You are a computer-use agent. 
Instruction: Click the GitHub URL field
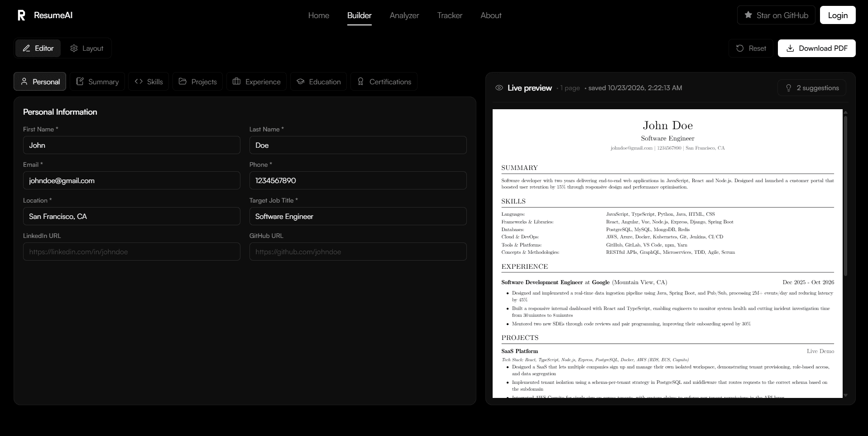click(x=358, y=252)
